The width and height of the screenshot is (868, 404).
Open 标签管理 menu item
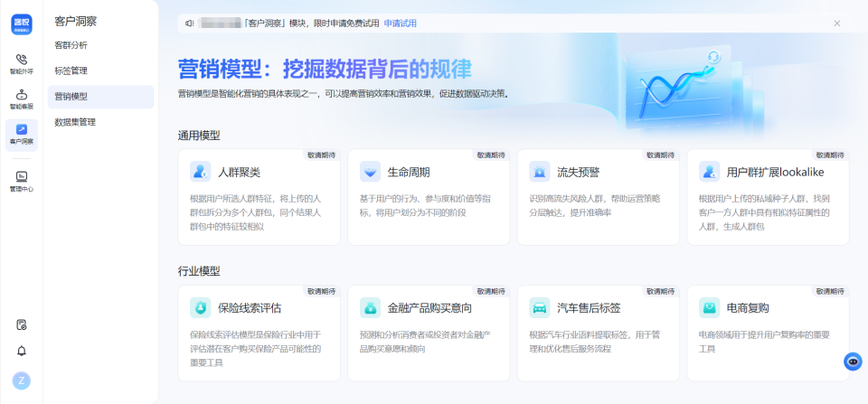coord(71,70)
